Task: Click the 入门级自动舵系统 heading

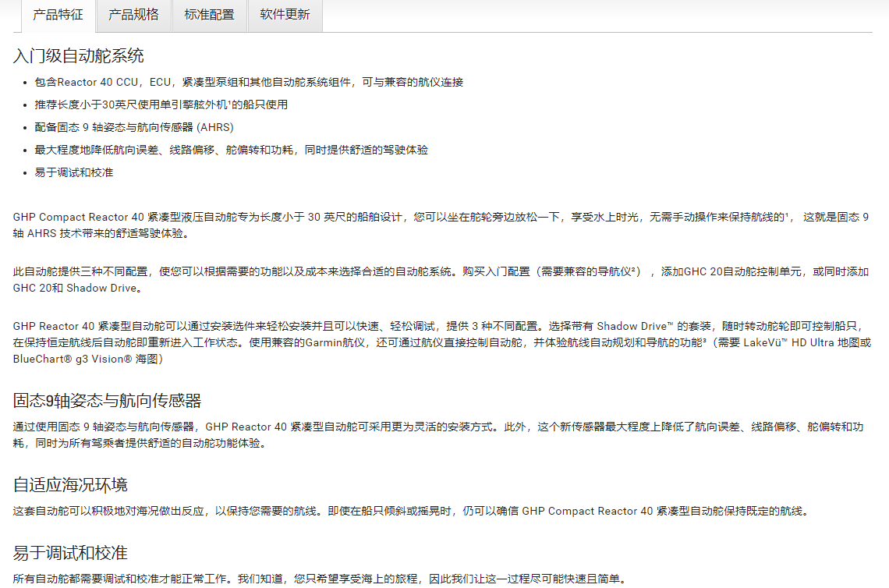Action: 79,56
